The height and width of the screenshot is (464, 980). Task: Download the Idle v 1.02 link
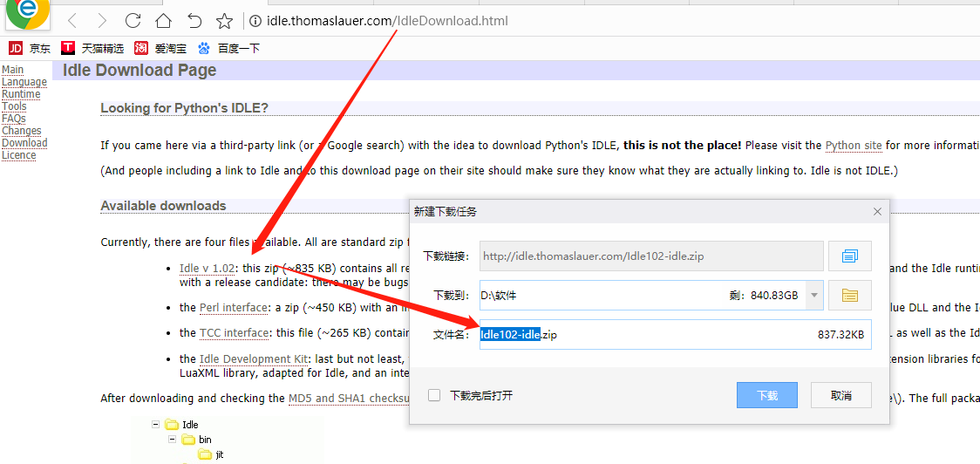coord(207,269)
